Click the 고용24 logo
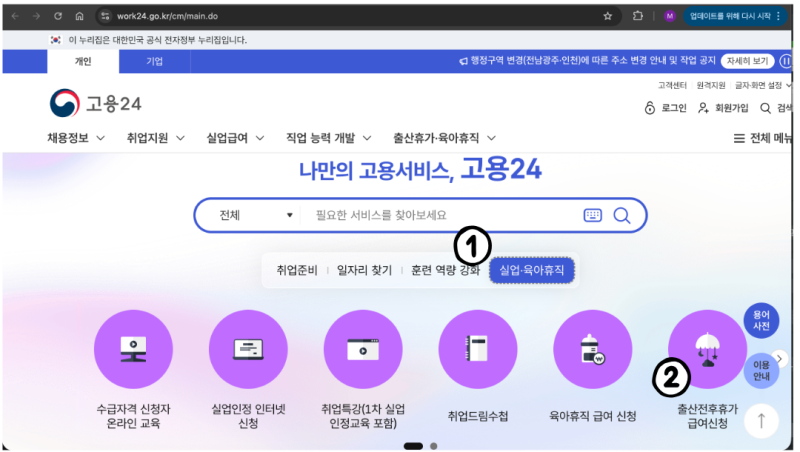This screenshot has width=800, height=452. (x=95, y=104)
